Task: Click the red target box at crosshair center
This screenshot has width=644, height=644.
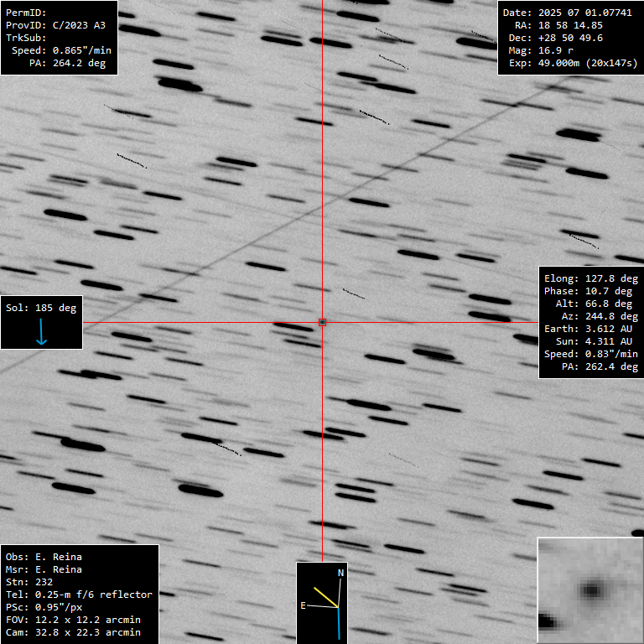Action: [322, 322]
